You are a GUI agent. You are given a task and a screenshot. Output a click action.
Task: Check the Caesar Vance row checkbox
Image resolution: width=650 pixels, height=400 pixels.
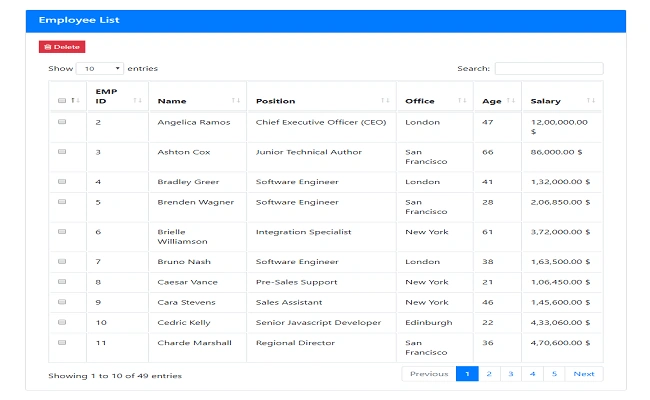62,282
